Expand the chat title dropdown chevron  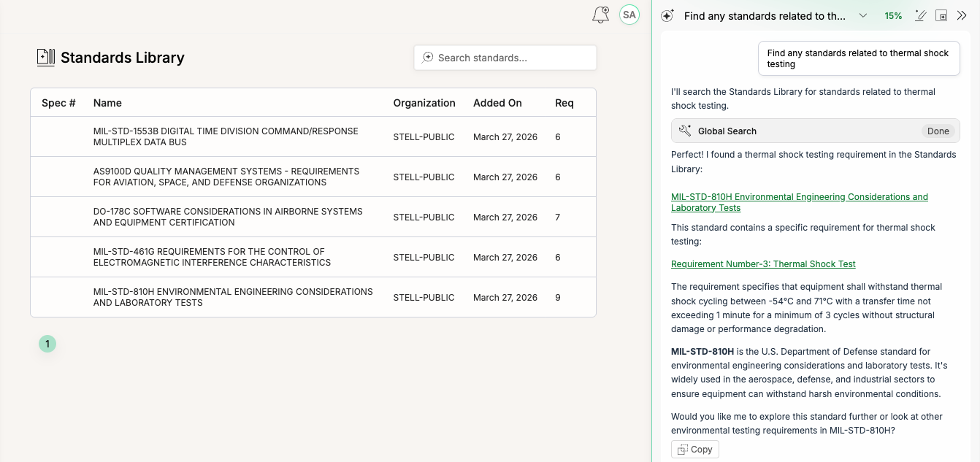(x=863, y=16)
